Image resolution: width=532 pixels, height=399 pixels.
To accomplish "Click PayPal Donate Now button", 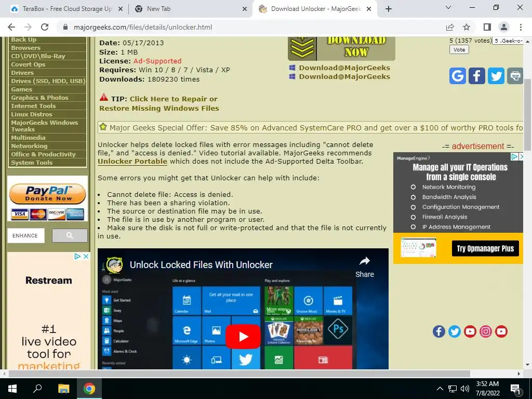I will (x=47, y=194).
